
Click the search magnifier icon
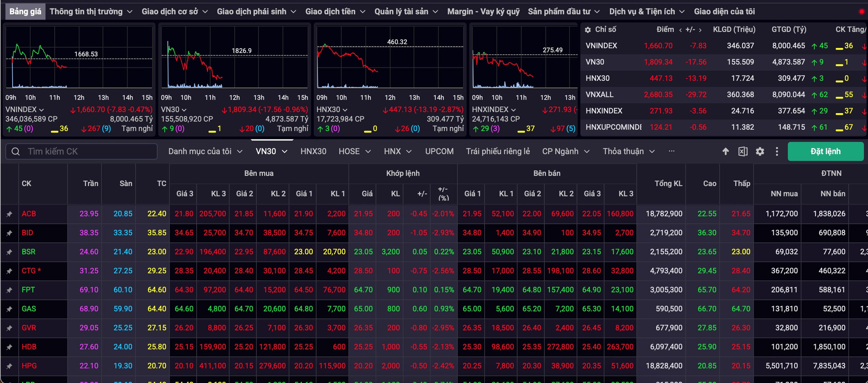pos(16,151)
